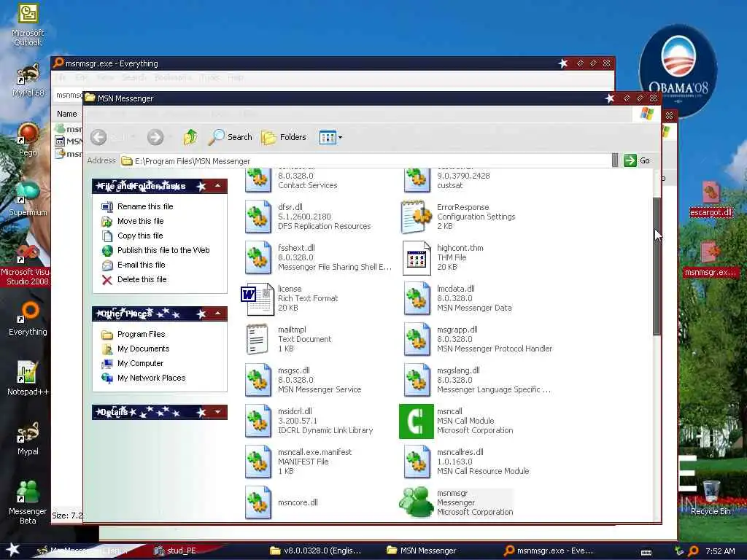Click Publish this file to the Web
Image resolution: width=747 pixels, height=560 pixels.
(x=163, y=250)
